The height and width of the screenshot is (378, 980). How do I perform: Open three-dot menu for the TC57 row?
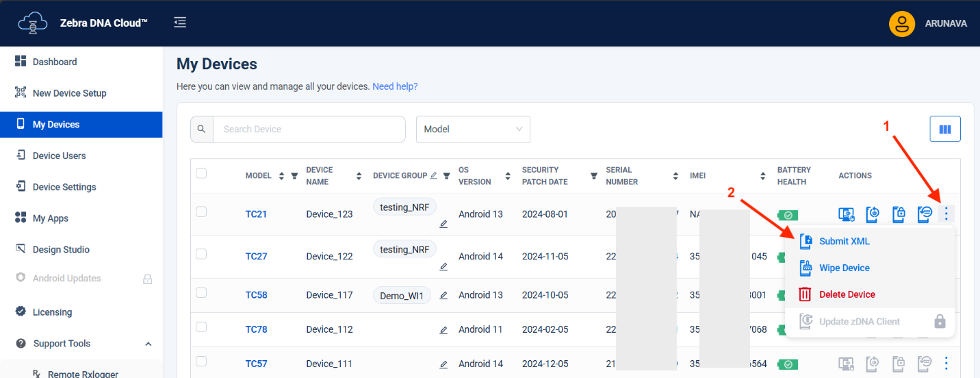(x=946, y=363)
